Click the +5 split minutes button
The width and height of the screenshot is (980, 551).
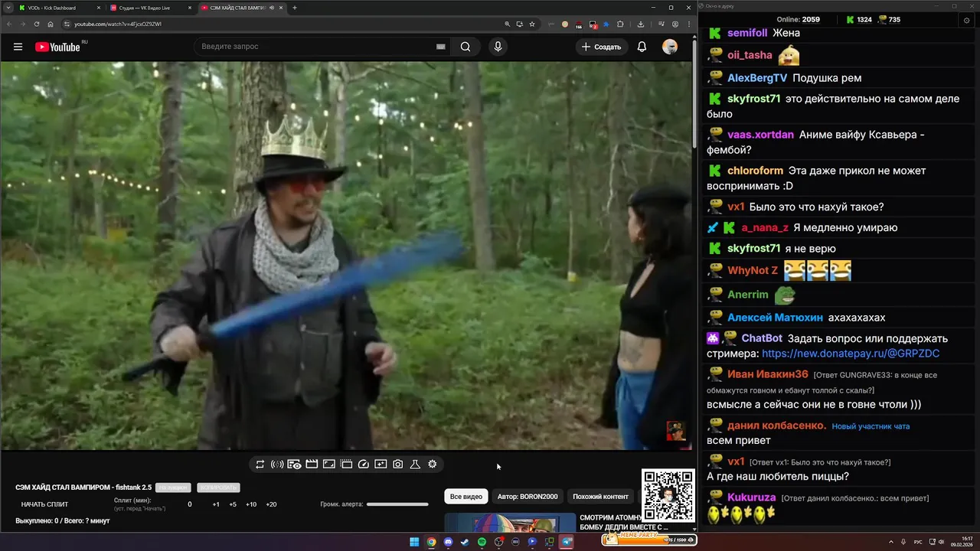click(233, 504)
